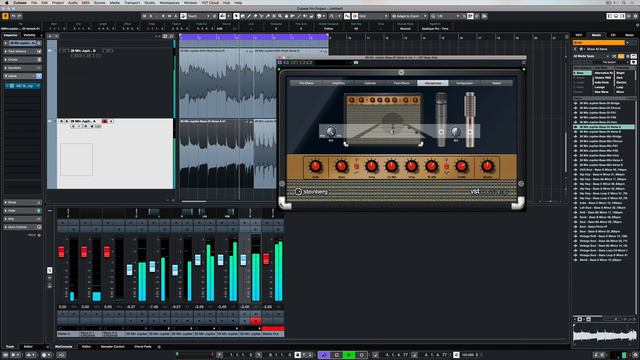Toggle the red record-enabled button in MixConsole

[x=256, y=321]
